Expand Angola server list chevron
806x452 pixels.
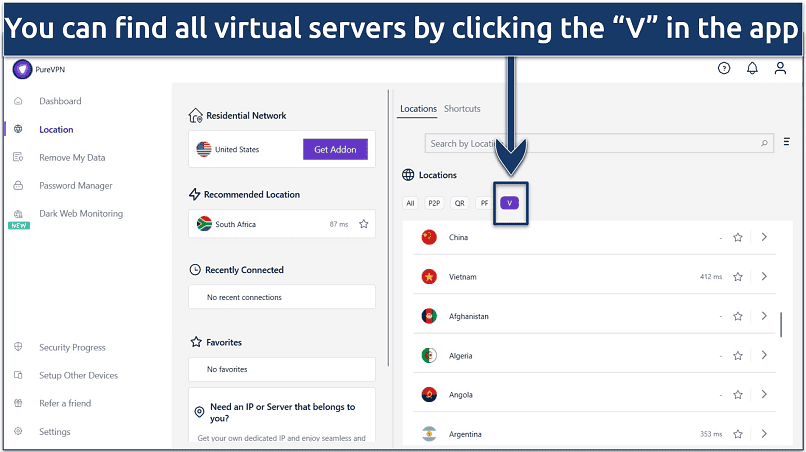click(764, 394)
